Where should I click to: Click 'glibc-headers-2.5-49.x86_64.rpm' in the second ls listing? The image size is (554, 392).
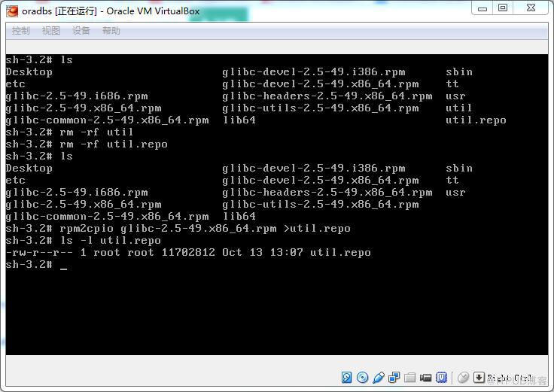click(327, 193)
